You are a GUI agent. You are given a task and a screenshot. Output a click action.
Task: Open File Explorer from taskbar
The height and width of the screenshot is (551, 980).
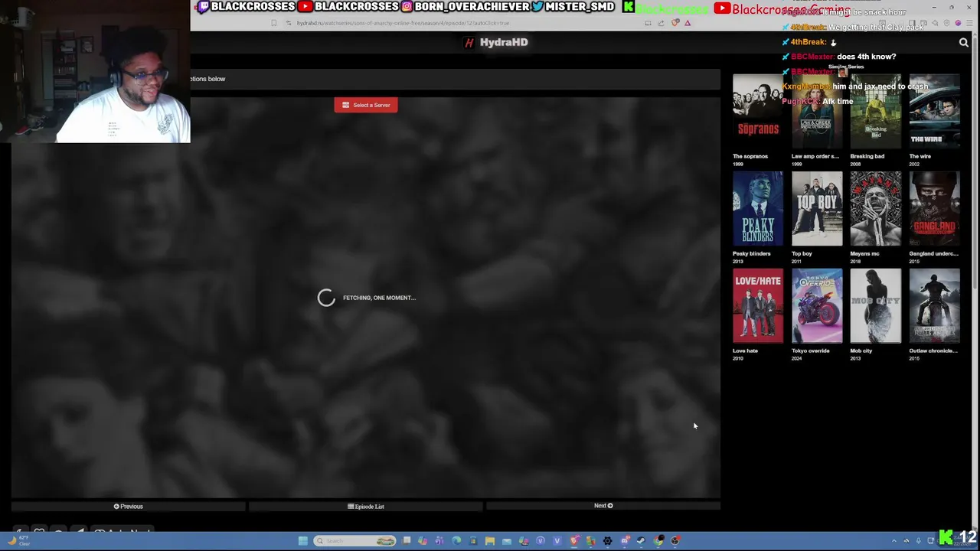click(x=490, y=541)
